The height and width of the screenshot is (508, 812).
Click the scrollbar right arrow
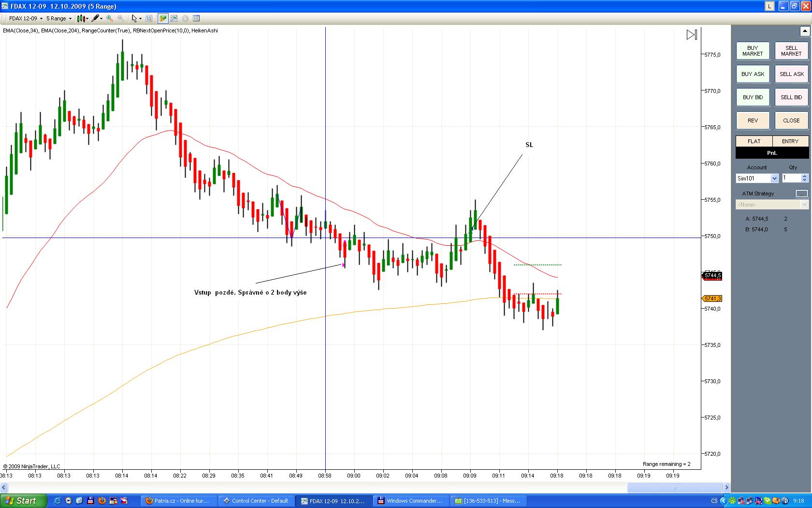726,488
